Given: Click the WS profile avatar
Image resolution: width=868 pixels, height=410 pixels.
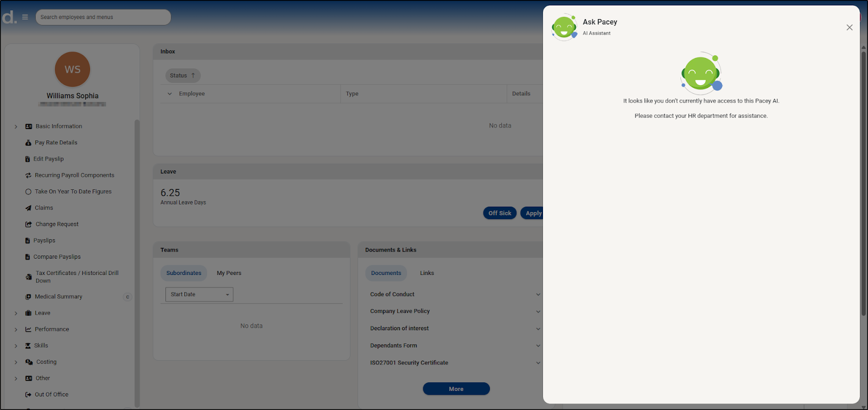Looking at the screenshot, I should click(x=72, y=69).
